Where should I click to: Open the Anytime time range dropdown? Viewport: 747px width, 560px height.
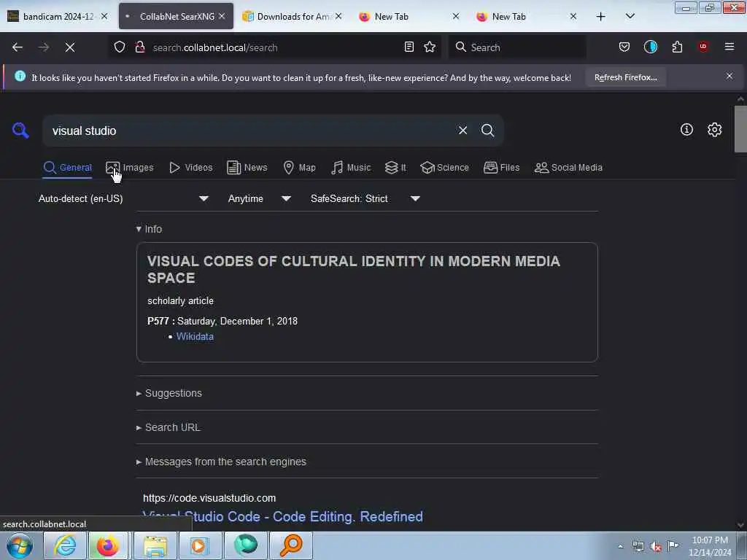pos(259,198)
